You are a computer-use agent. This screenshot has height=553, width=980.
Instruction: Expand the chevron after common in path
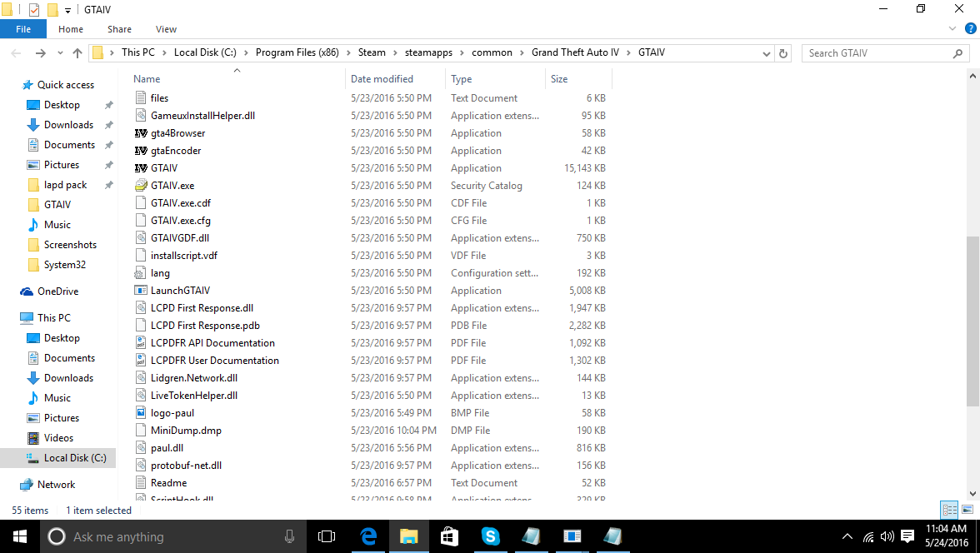tap(522, 52)
